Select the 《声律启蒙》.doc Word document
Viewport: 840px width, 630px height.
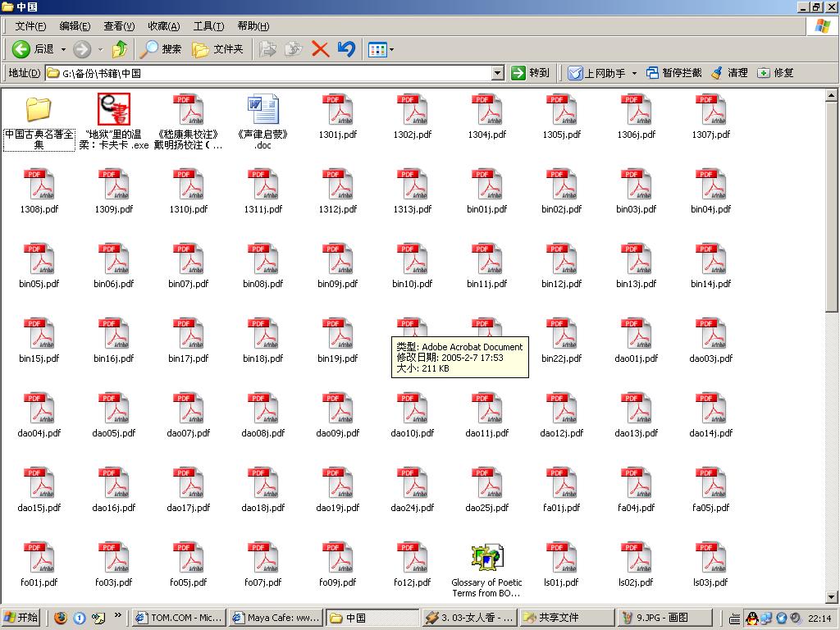click(x=263, y=110)
